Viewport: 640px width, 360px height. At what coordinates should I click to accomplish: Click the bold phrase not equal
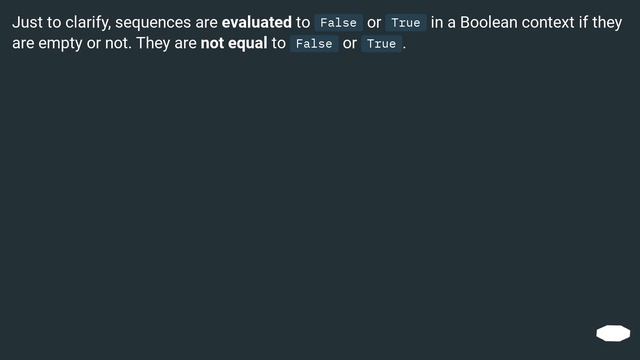[x=234, y=43]
